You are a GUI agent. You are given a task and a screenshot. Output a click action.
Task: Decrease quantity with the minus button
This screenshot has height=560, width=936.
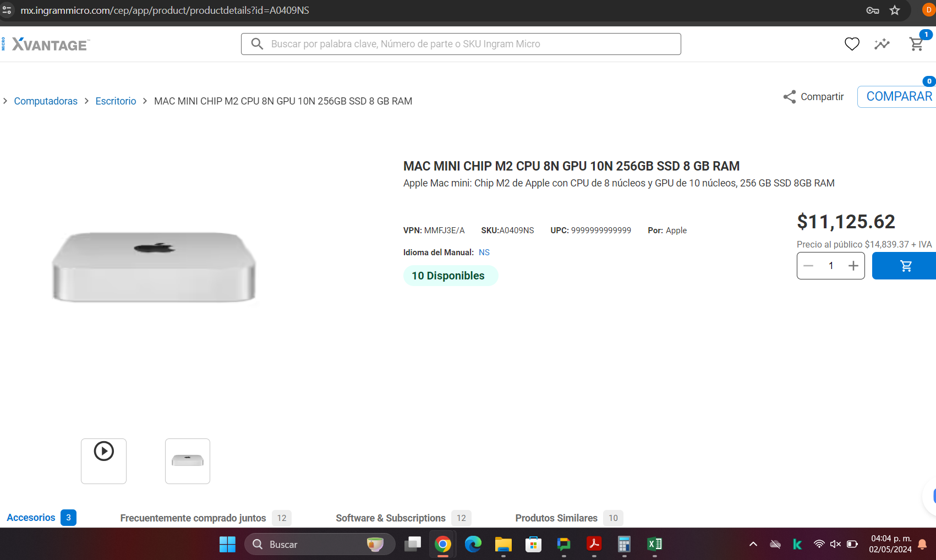[808, 266]
